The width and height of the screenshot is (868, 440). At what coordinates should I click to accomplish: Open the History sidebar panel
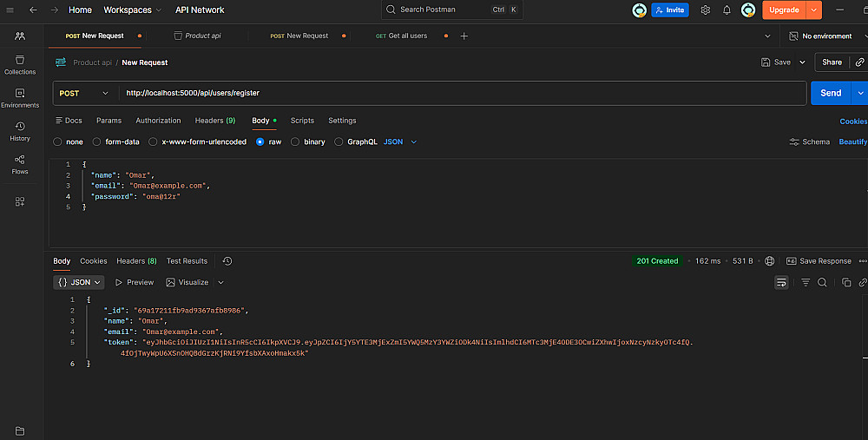coord(20,131)
